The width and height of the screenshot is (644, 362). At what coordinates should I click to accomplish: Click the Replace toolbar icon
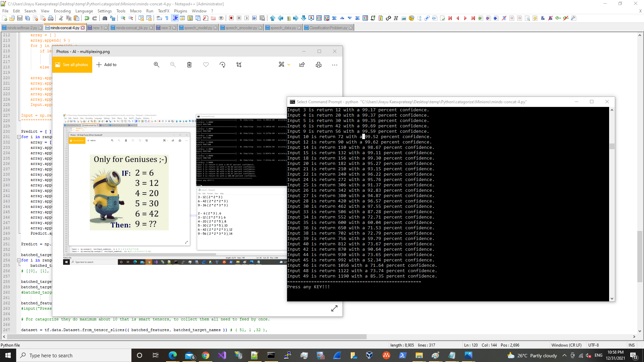(x=113, y=18)
